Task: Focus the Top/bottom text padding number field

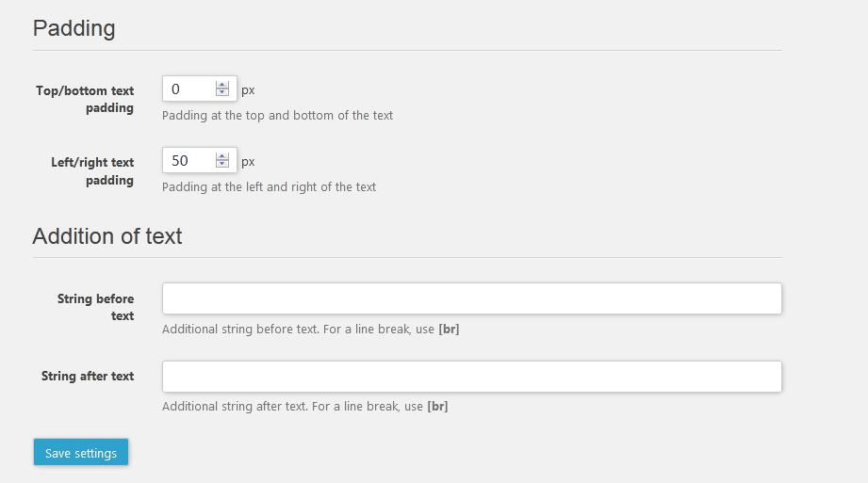Action: pyautogui.click(x=188, y=89)
